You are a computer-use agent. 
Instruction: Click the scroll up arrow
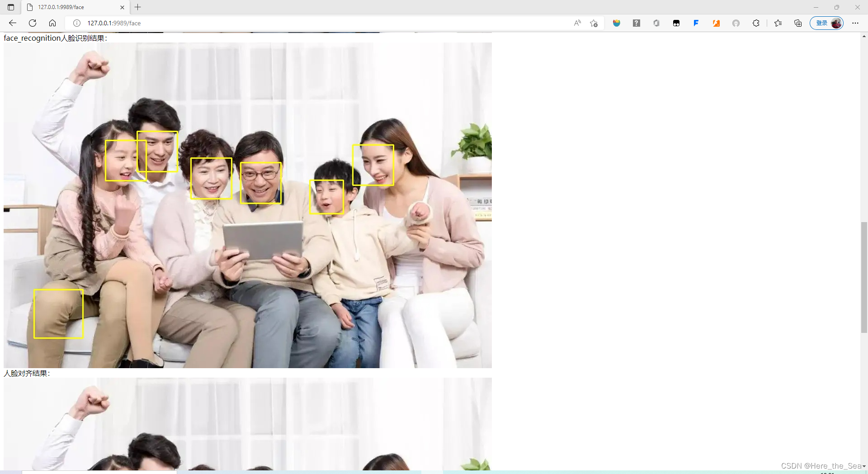tap(864, 36)
